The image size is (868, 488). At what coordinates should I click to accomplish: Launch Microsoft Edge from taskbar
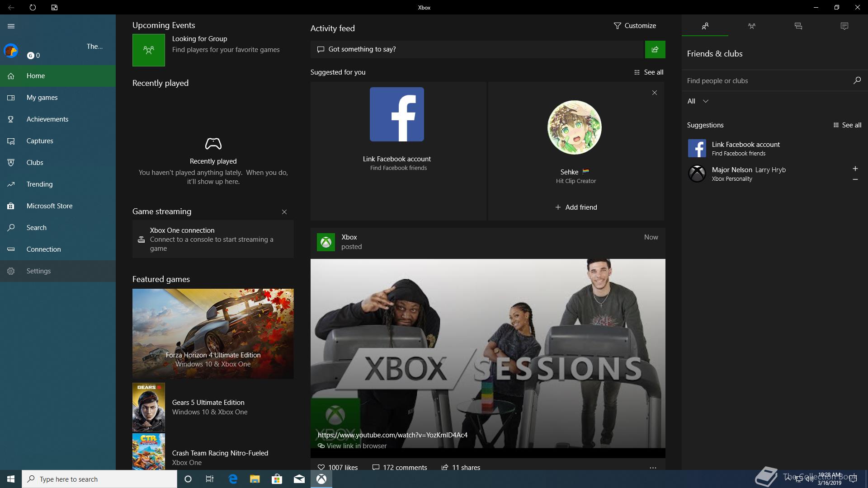(x=233, y=479)
